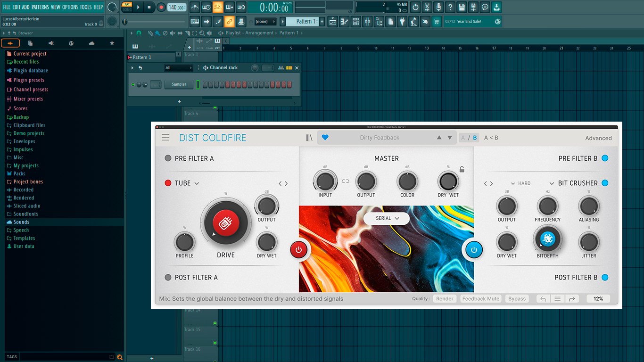Open the channel rack All filter dropdown

point(179,68)
